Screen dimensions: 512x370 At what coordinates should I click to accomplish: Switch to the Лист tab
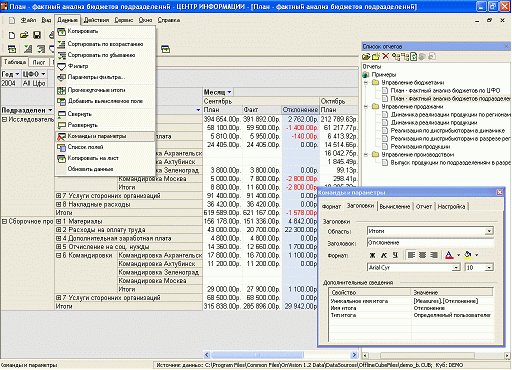pyautogui.click(x=39, y=62)
